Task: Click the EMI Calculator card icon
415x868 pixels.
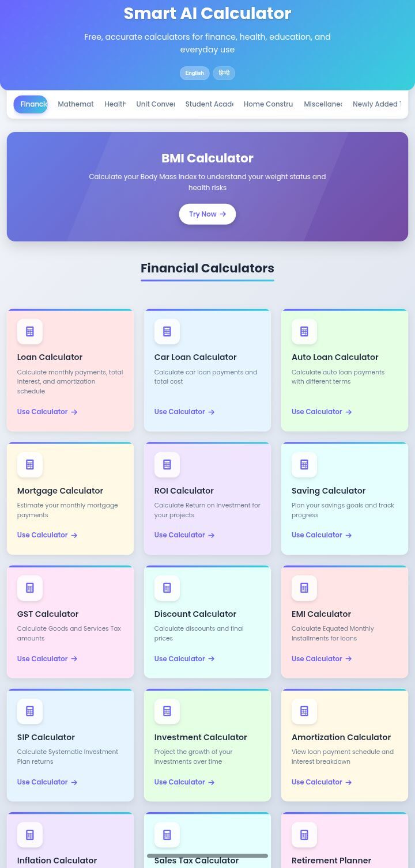Action: [x=304, y=587]
